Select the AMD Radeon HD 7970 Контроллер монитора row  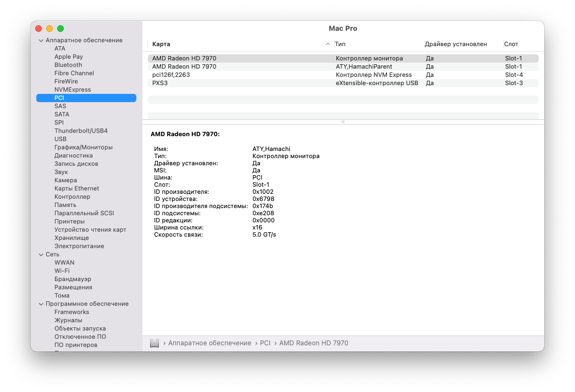(343, 58)
